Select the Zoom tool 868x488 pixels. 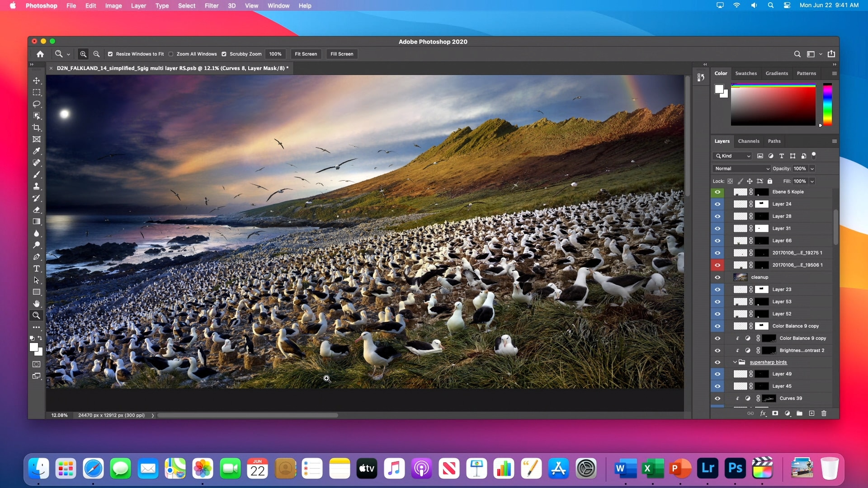[x=36, y=315]
